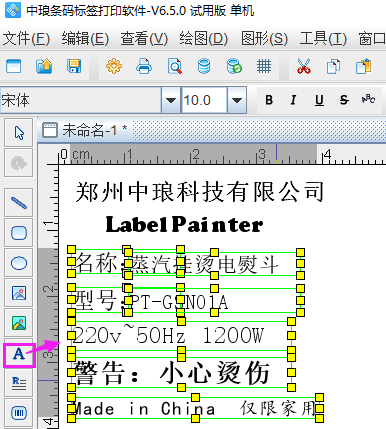Select the Made in China text

point(143,409)
